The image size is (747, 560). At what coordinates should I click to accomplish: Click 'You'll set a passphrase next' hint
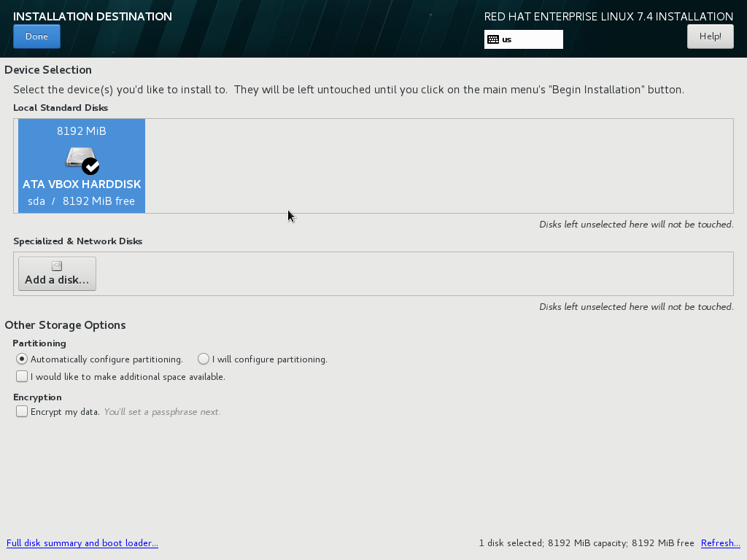163,412
